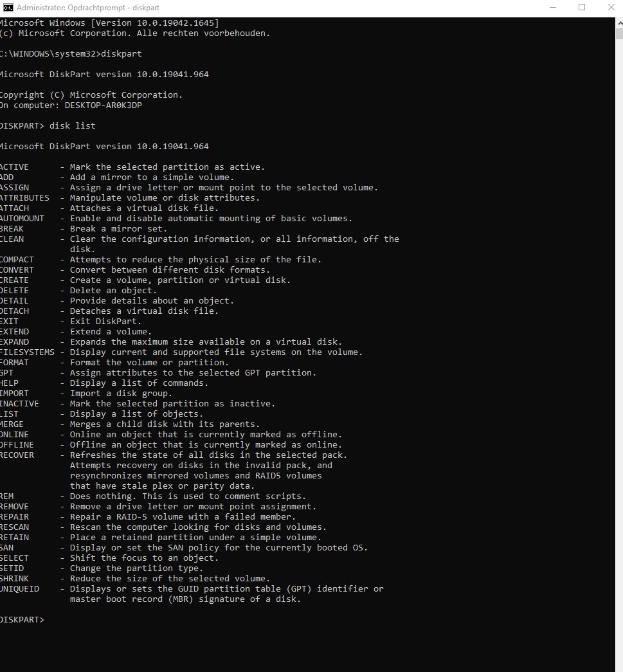Minimize the diskpart command window
Viewport: 623px width, 672px height.
pyautogui.click(x=553, y=8)
